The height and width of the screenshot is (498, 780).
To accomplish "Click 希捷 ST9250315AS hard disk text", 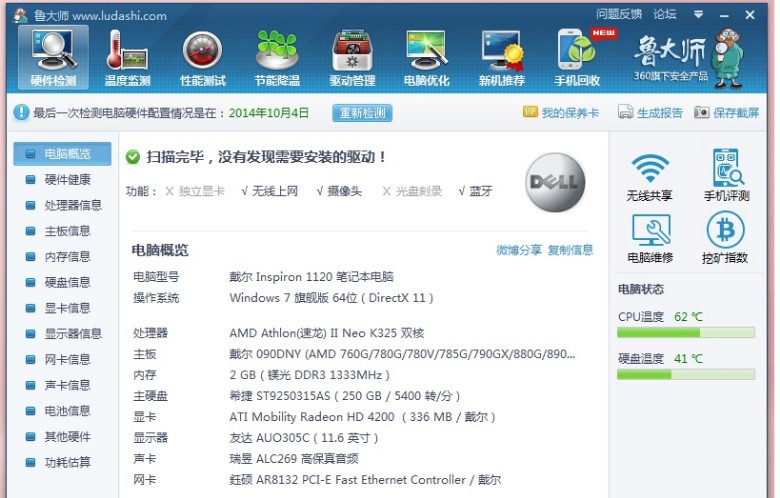I will (345, 396).
